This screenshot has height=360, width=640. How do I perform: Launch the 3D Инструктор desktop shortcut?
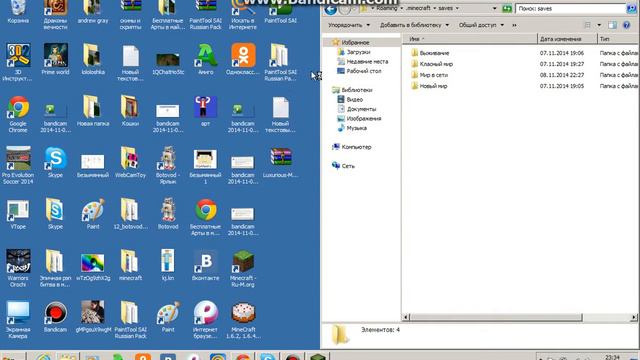click(18, 62)
